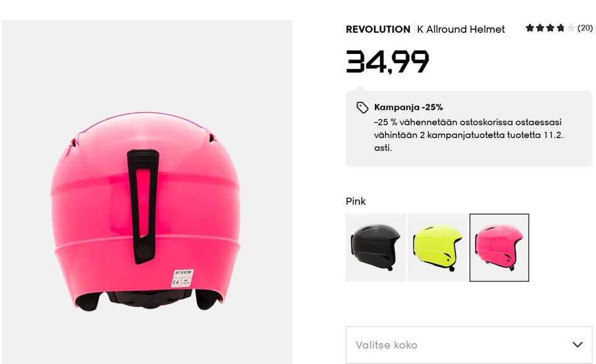Viewport: 596px width, 364px height.
Task: Select the pink helmet color thumbnail
Action: tap(499, 247)
